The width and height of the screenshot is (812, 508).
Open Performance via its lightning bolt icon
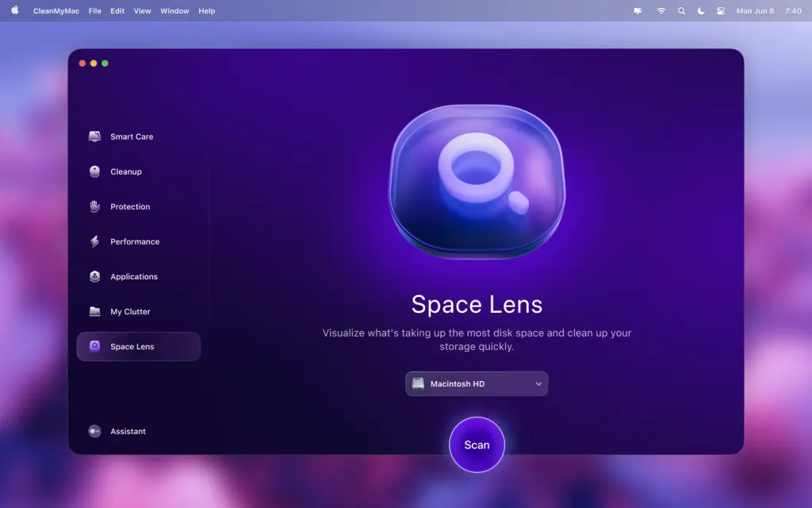coord(95,241)
